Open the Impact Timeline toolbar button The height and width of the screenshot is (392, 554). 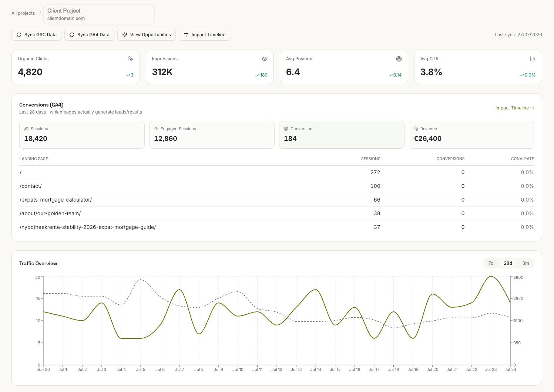point(205,35)
